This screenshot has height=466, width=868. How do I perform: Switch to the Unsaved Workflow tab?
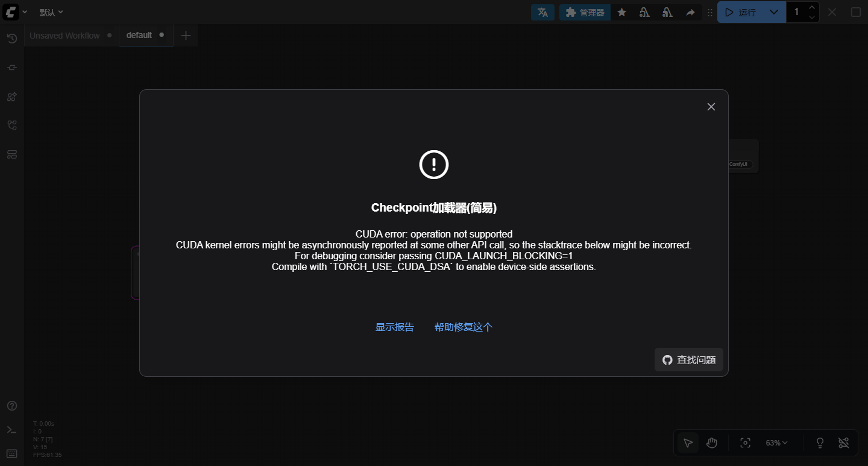point(64,35)
